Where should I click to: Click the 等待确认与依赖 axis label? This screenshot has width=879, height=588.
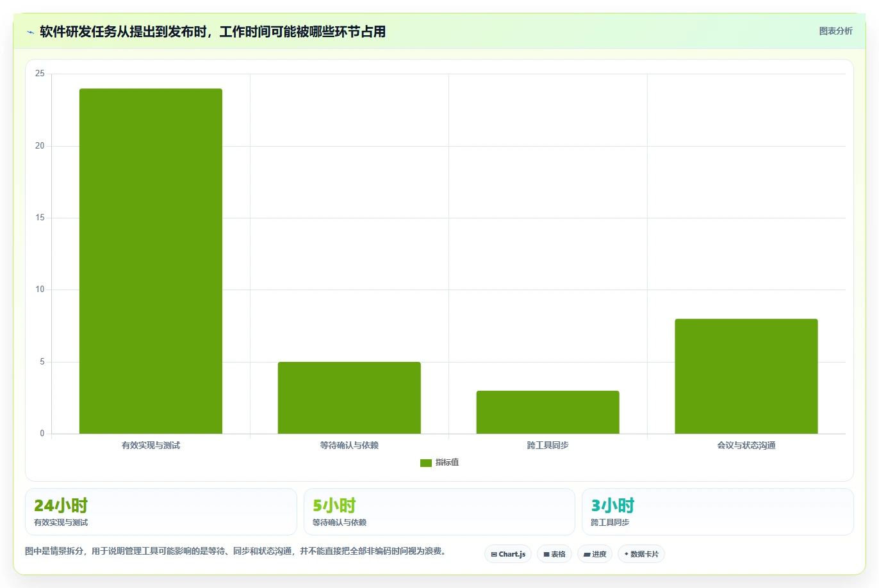coord(349,445)
